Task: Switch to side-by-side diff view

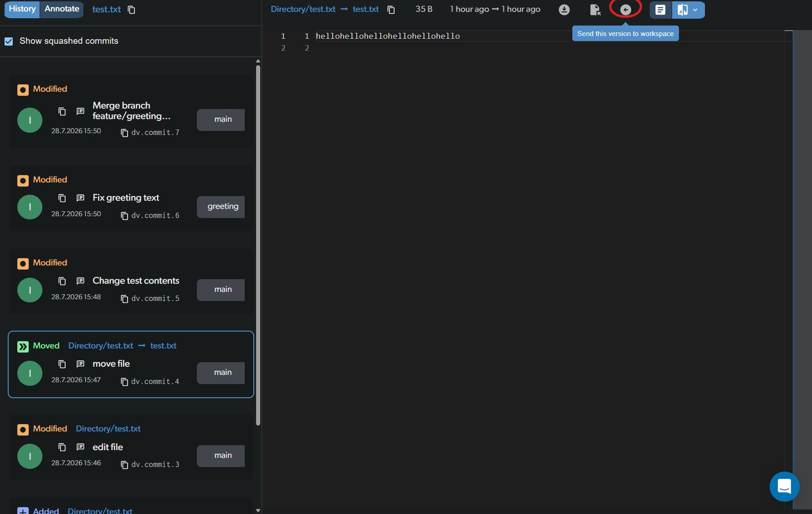Action: point(682,10)
